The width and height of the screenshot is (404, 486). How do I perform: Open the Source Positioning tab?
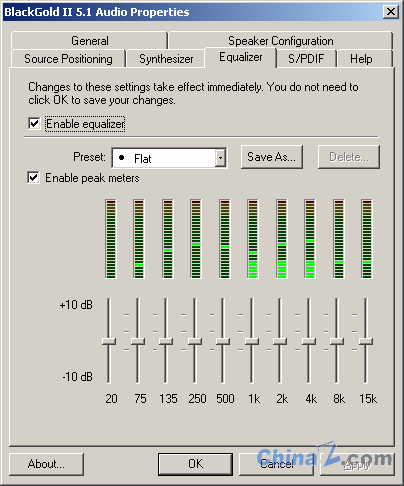(x=68, y=59)
